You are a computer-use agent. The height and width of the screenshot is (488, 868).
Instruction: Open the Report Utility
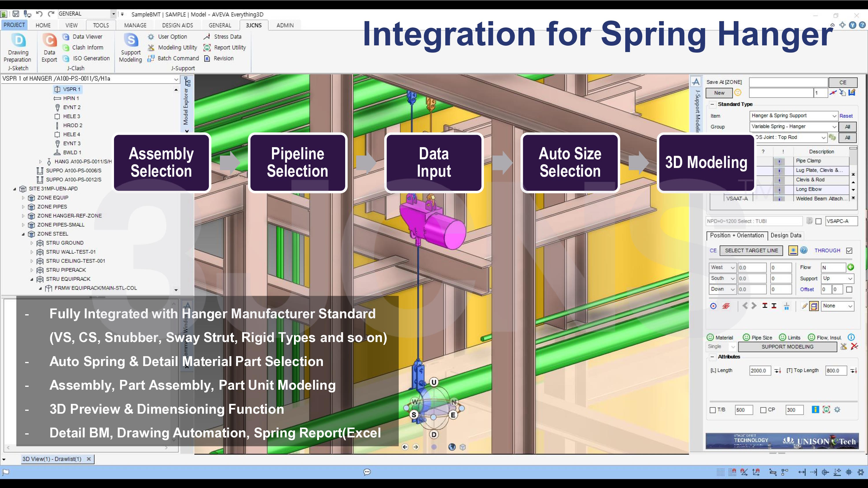click(x=225, y=47)
